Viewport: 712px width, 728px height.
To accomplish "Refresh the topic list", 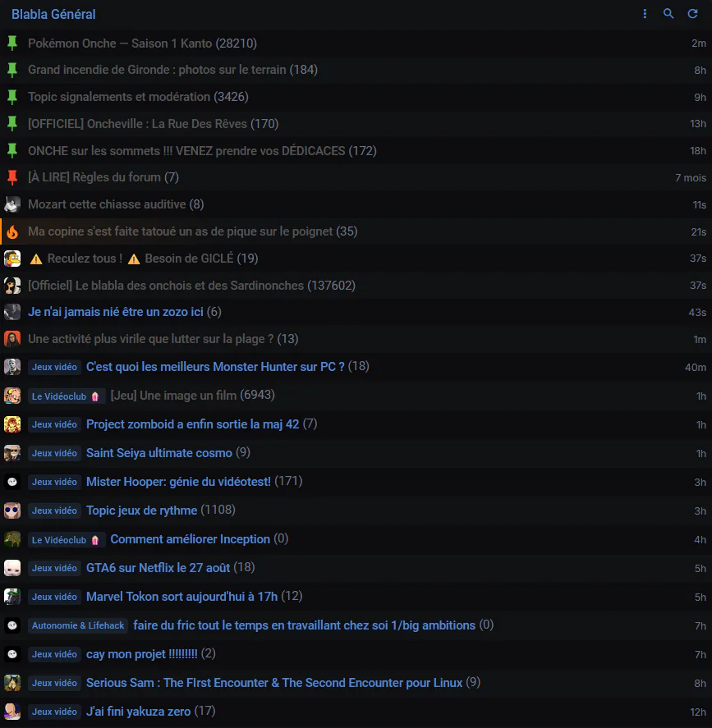I will pyautogui.click(x=692, y=14).
